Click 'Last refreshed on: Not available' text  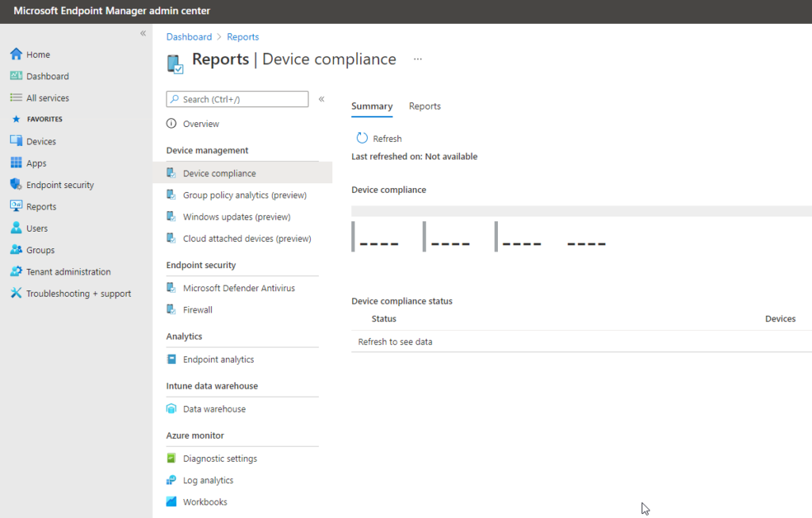(414, 156)
